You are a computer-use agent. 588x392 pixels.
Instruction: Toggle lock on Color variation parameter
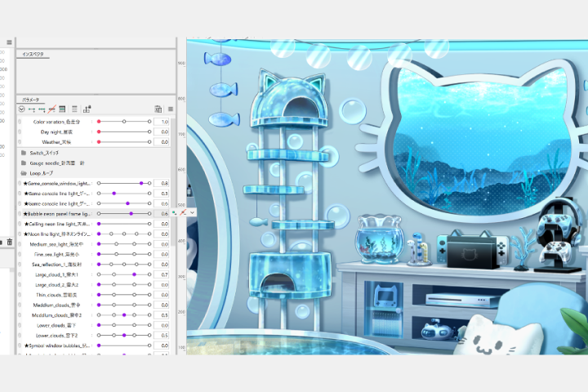click(20, 122)
